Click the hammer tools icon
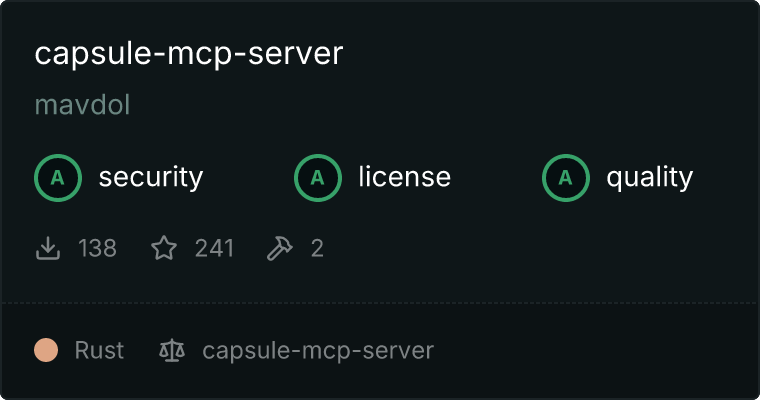This screenshot has height=400, width=760. 280,248
